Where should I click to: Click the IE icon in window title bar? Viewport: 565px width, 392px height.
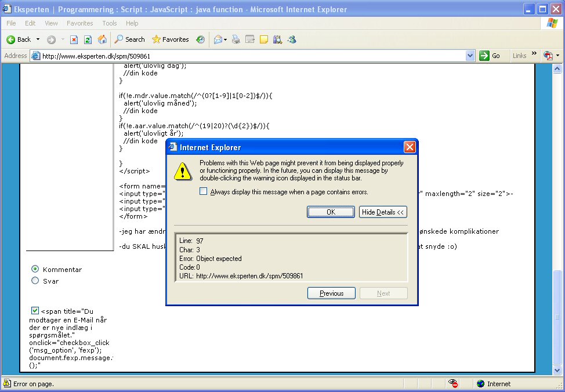[6, 9]
